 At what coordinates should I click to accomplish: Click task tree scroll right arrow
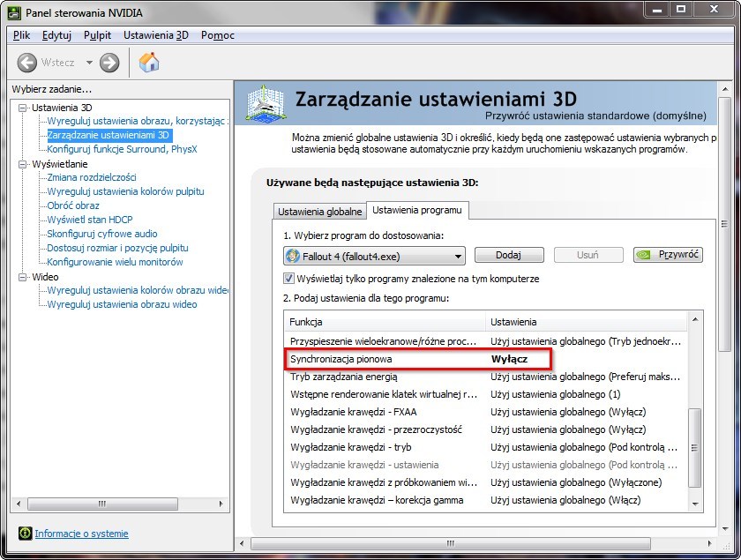(221, 504)
